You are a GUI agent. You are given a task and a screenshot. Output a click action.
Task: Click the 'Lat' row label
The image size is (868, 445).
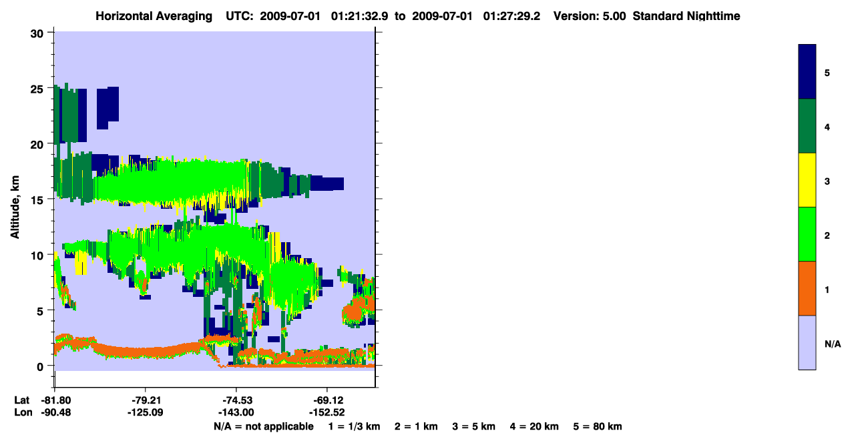tap(22, 400)
